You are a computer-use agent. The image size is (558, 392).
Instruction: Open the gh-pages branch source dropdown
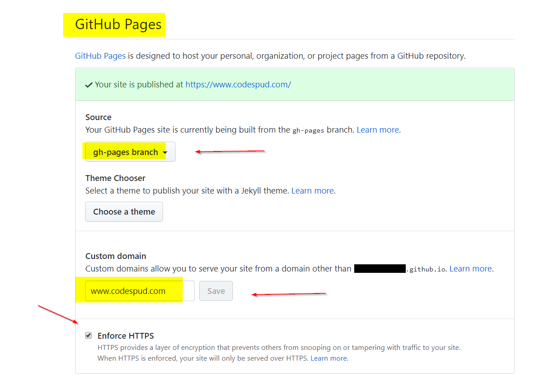tap(130, 152)
